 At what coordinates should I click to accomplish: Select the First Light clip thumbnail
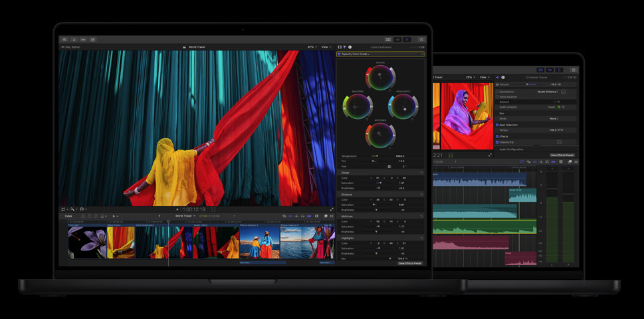88,242
